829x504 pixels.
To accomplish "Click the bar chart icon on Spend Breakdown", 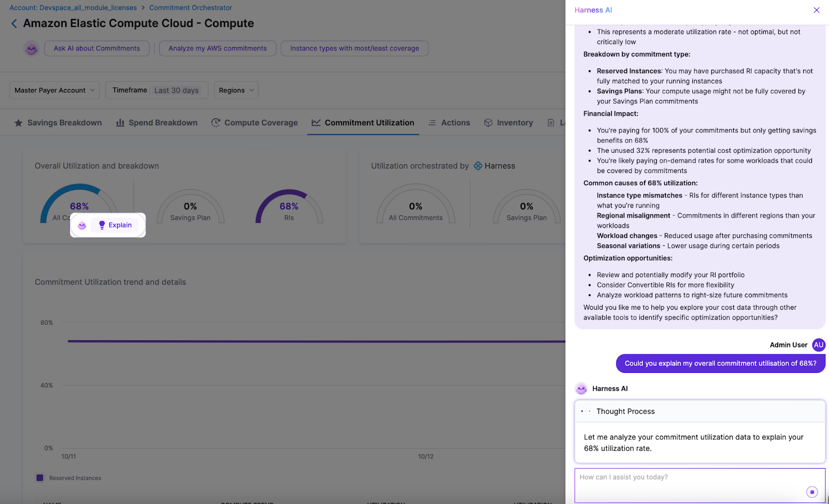I will [120, 123].
